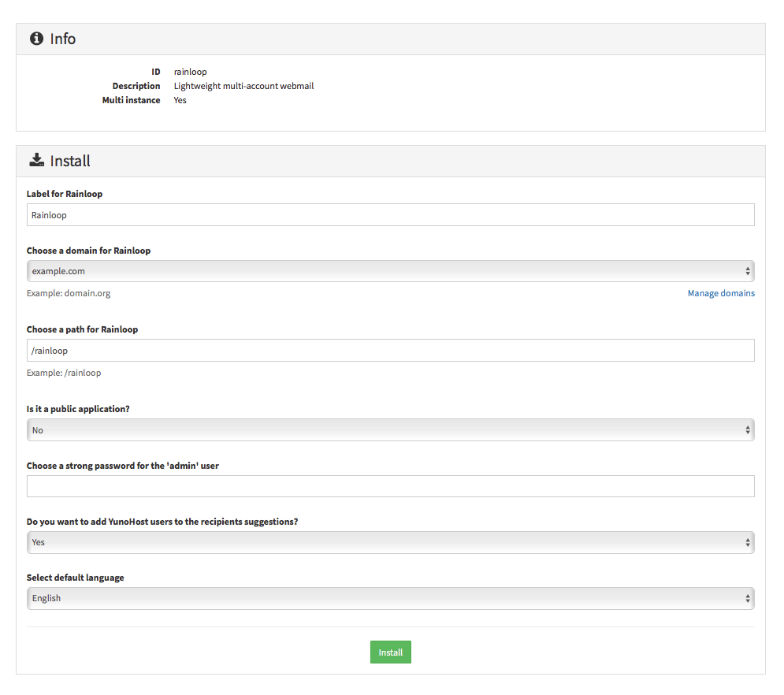
Task: Click the 'Example: /rainloop' hint text
Action: pyautogui.click(x=64, y=373)
